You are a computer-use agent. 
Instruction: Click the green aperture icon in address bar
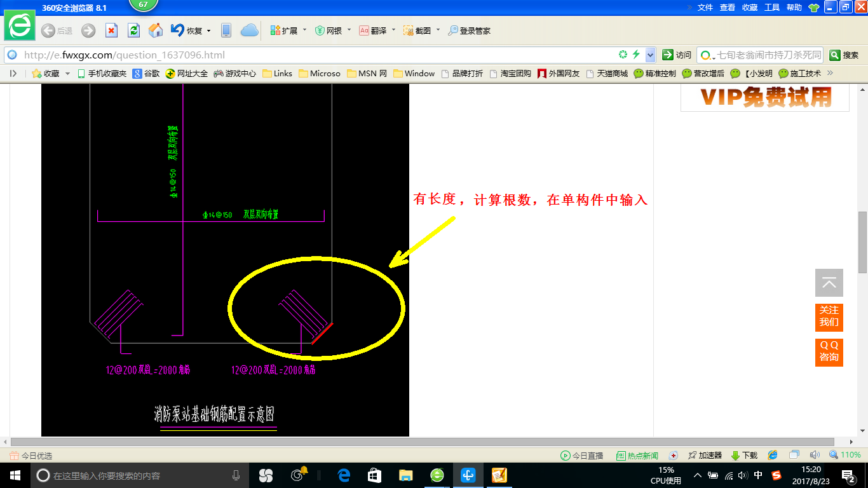click(x=623, y=55)
